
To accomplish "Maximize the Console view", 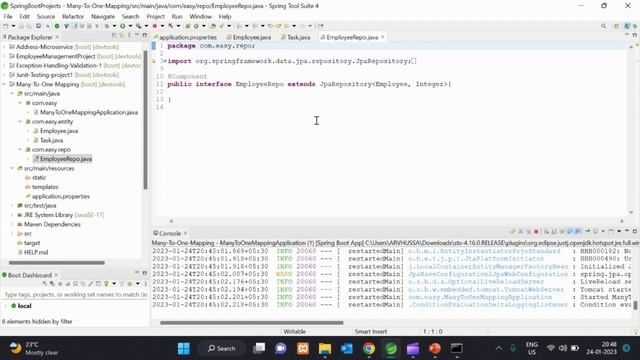I will (x=635, y=231).
